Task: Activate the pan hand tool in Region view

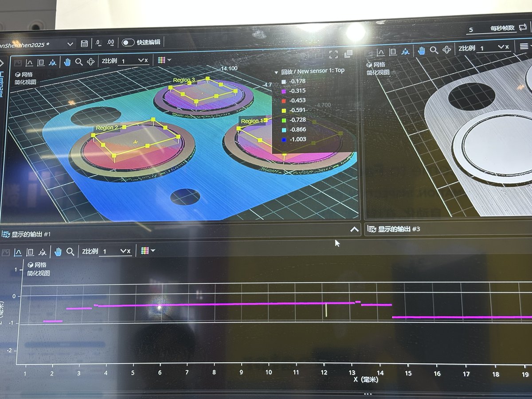Action: (67, 62)
